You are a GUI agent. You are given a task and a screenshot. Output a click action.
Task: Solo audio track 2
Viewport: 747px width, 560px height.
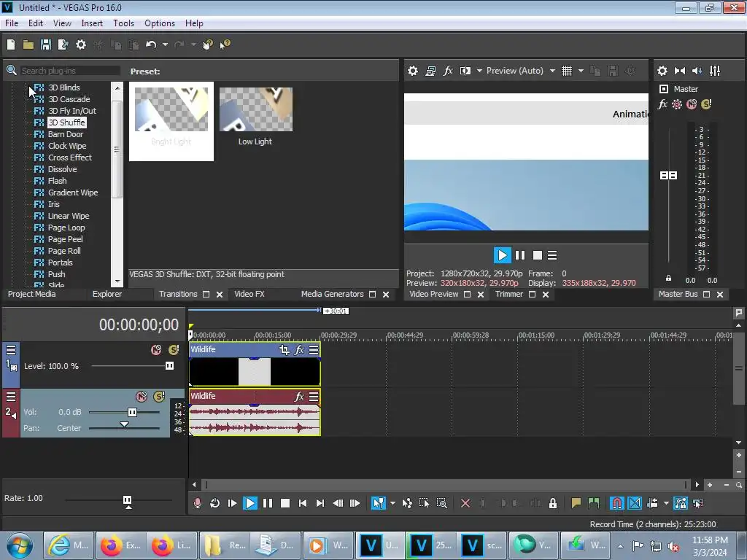158,396
